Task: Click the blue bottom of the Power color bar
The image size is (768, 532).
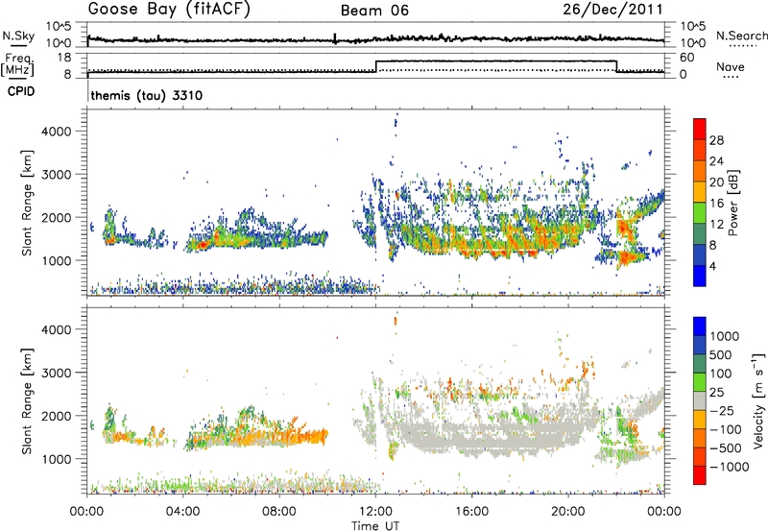Action: point(700,276)
